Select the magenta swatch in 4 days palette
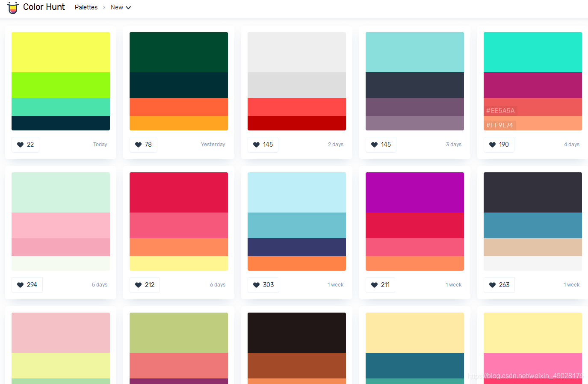This screenshot has height=384, width=588. click(533, 85)
